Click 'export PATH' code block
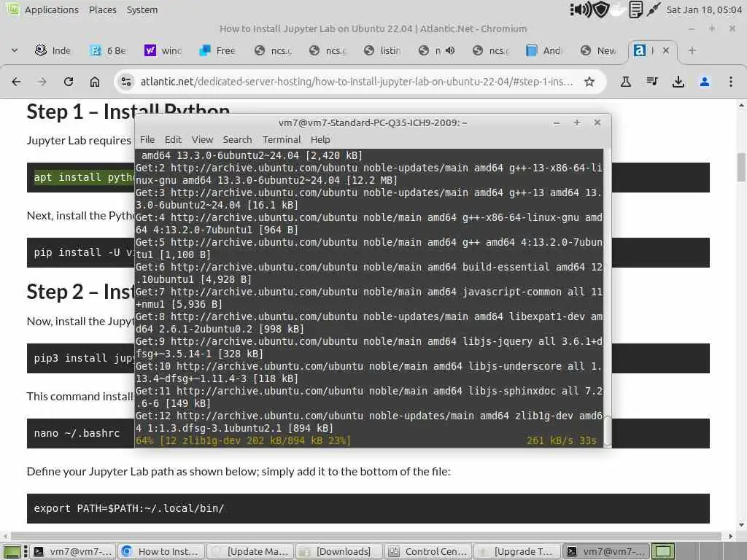Viewport: 747px width, 560px height. (x=368, y=508)
